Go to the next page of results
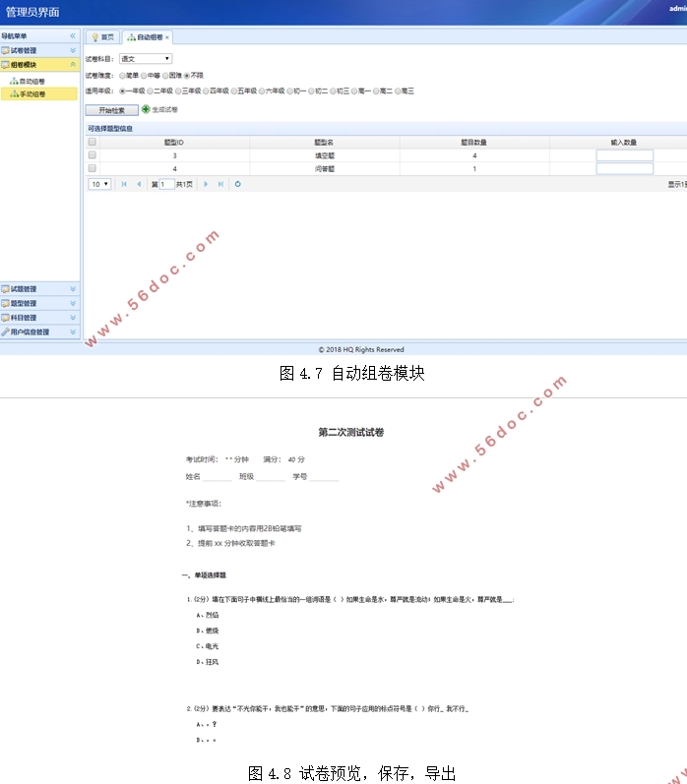 click(206, 184)
